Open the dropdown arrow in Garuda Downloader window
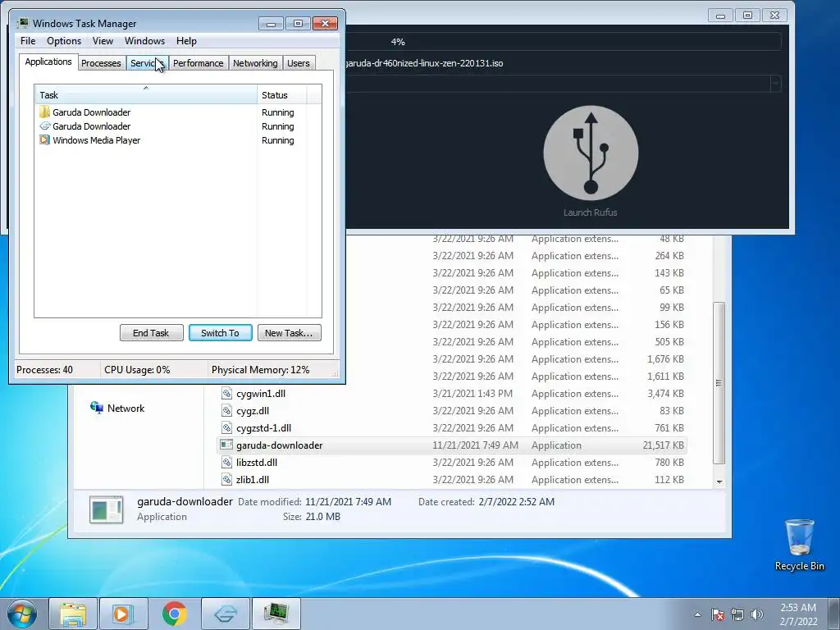Image resolution: width=840 pixels, height=630 pixels. (775, 84)
